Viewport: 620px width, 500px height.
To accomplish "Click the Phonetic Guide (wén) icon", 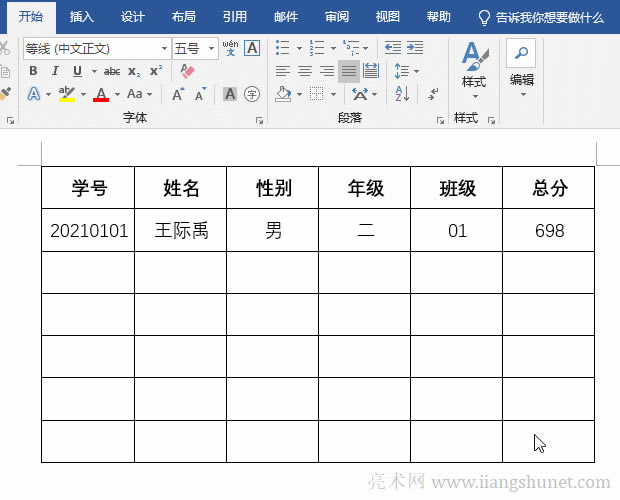I will click(230, 48).
